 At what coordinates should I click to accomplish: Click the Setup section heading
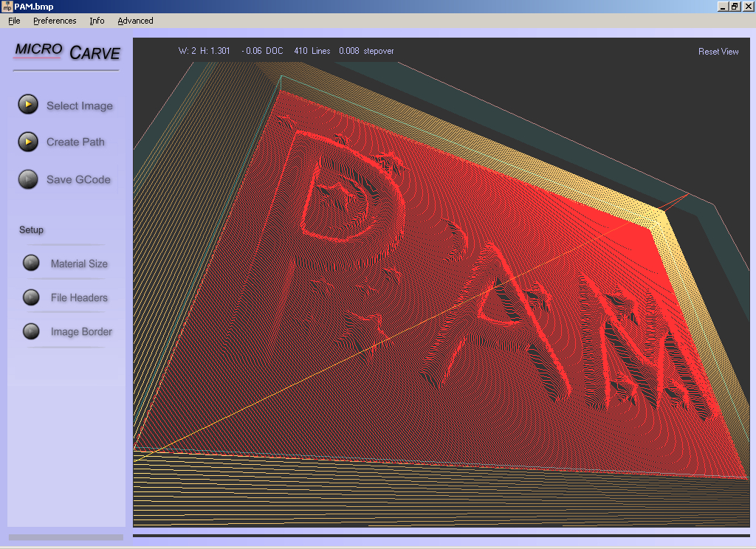pyautogui.click(x=31, y=230)
